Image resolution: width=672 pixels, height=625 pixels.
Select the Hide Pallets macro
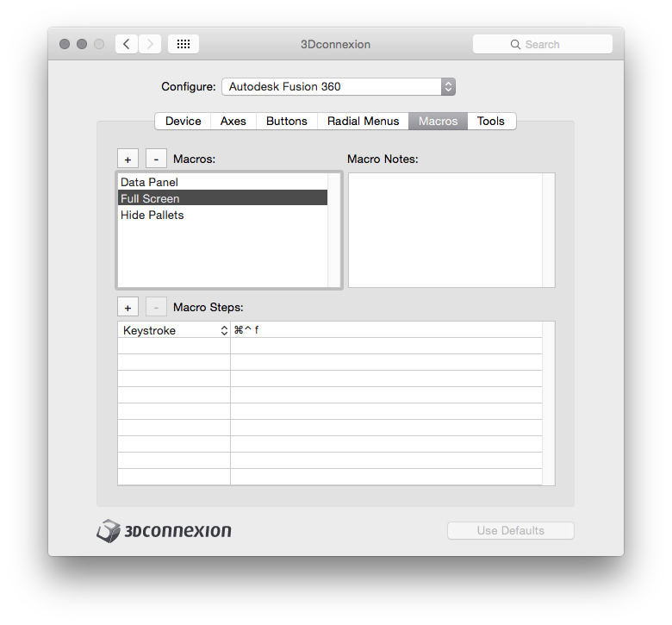coord(222,215)
